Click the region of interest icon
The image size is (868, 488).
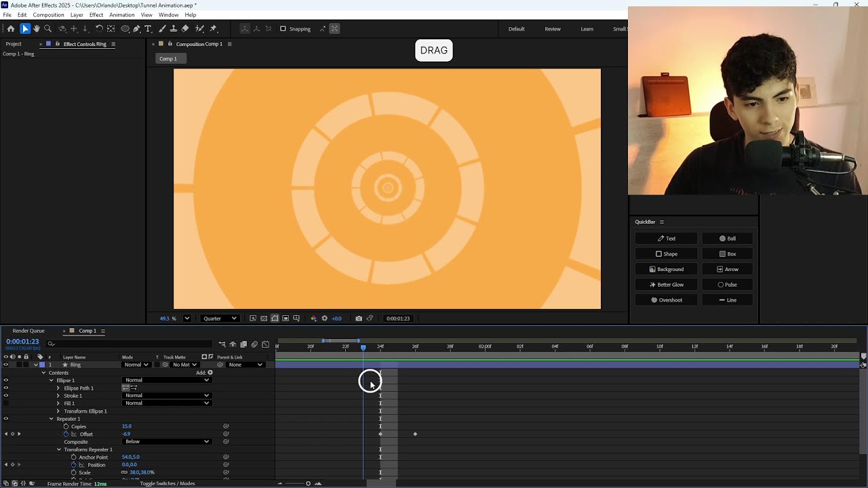(285, 319)
